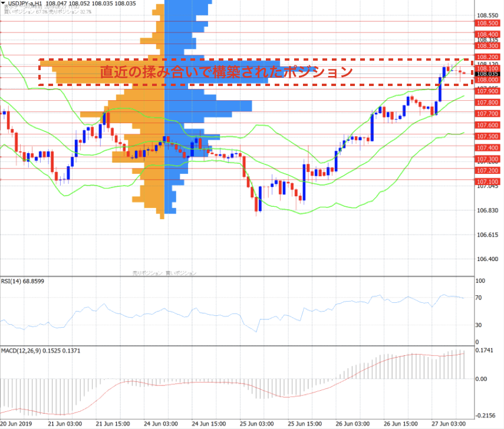504x429 pixels.
Task: Click the MACD scale value 0.1741
Action: tap(485, 350)
